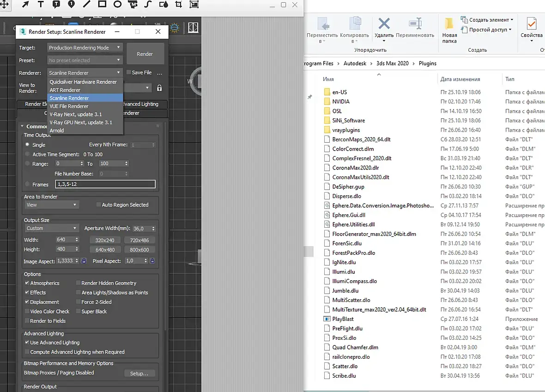Click the Renderer dropdown field showing Scanline Renderer

pyautogui.click(x=85, y=72)
